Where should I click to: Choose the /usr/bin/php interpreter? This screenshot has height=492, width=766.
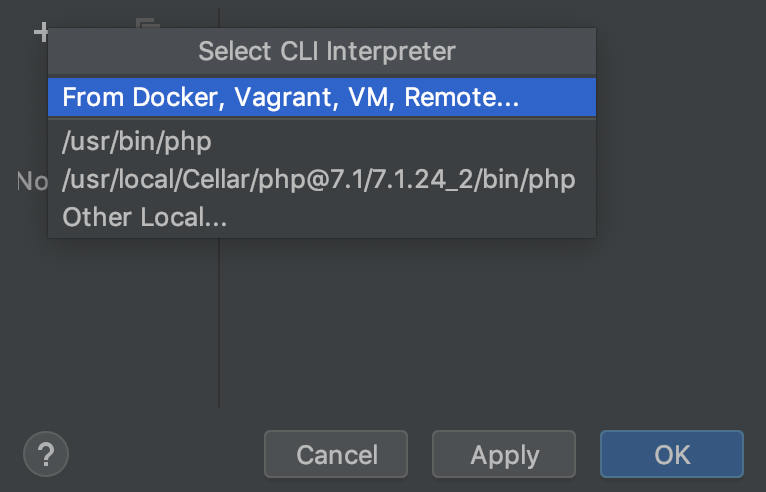coord(137,141)
